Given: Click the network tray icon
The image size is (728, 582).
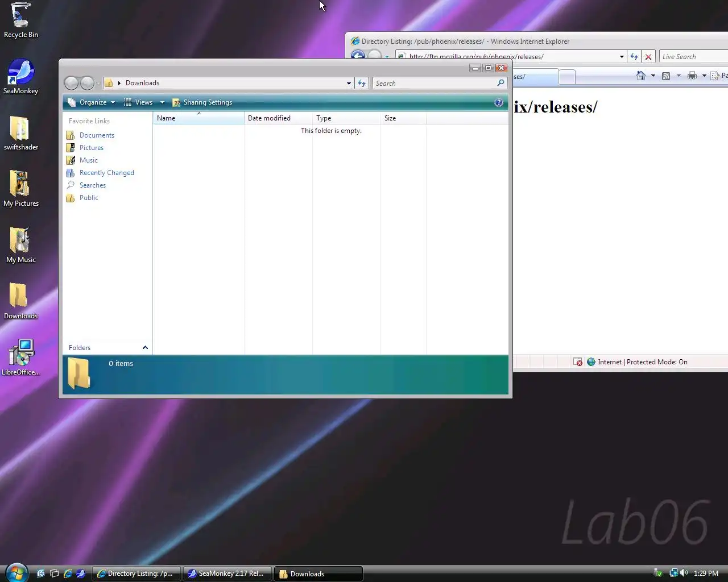Looking at the screenshot, I should point(673,573).
